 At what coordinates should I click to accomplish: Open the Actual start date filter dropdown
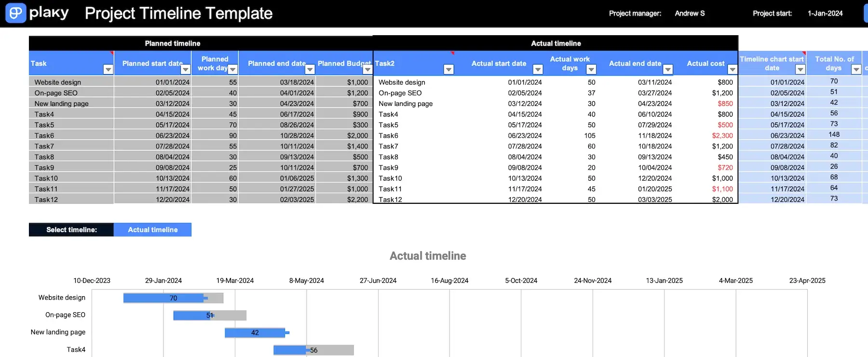coord(538,69)
